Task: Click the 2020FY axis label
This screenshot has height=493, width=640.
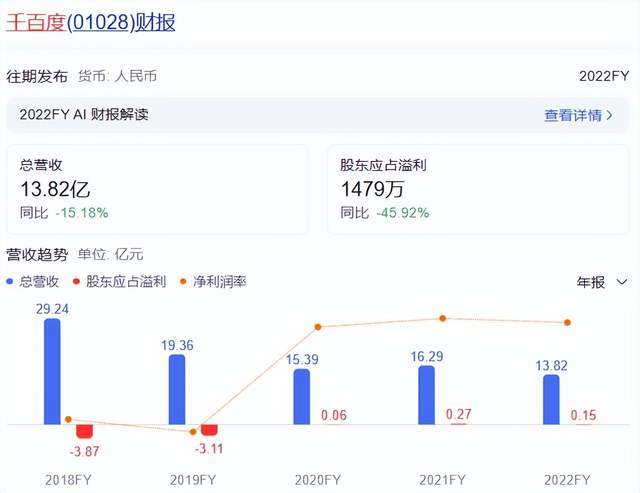Action: 318,480
